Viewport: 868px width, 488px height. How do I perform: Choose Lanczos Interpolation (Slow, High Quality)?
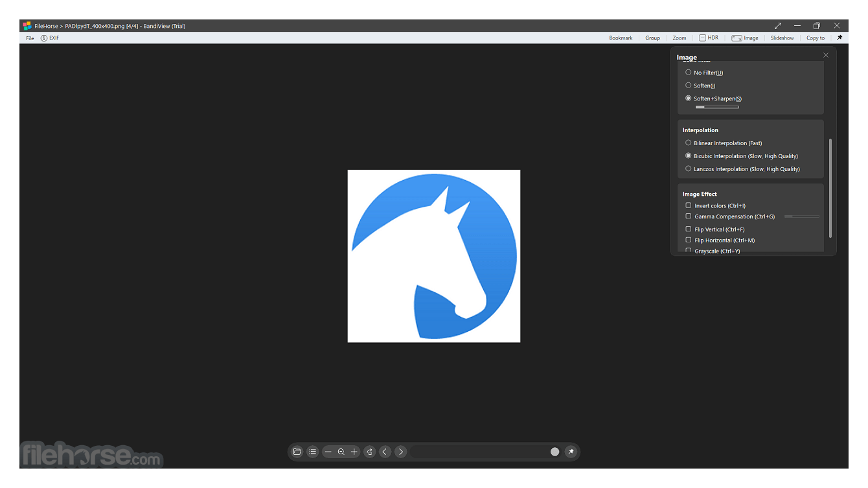click(742, 169)
